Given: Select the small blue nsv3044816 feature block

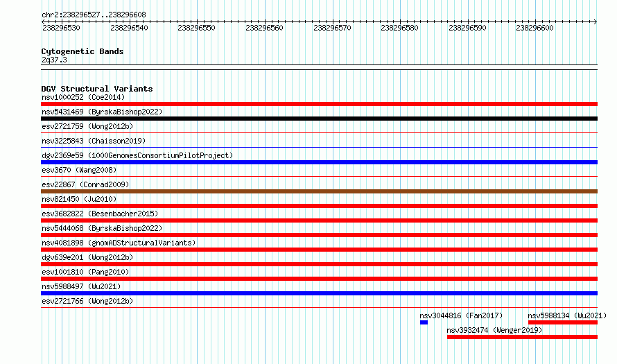Looking at the screenshot, I should [x=424, y=322].
